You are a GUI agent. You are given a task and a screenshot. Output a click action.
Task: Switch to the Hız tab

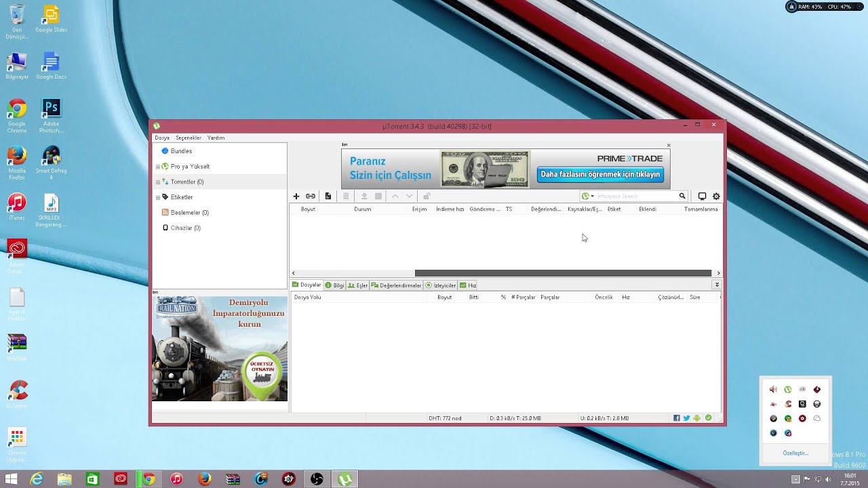(x=468, y=285)
